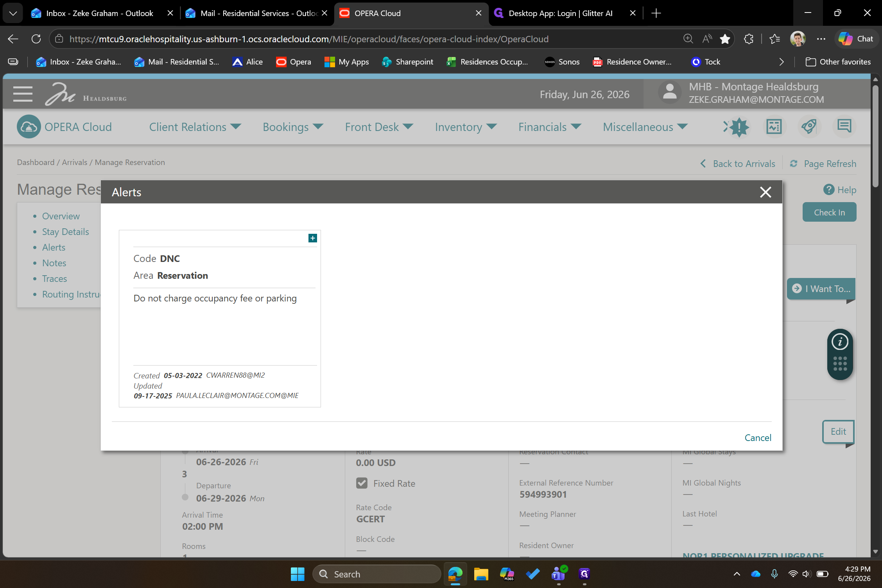
Task: Open Dashboard breadcrumb link
Action: (x=36, y=162)
